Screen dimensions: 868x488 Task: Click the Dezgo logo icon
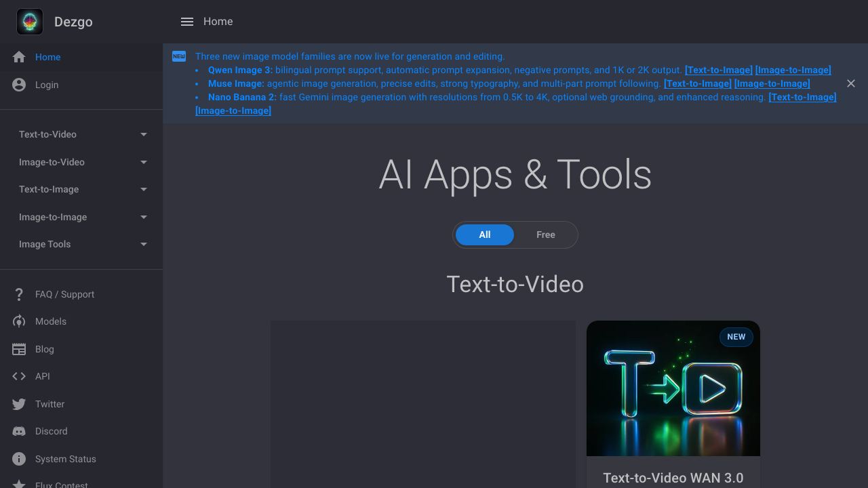tap(30, 22)
